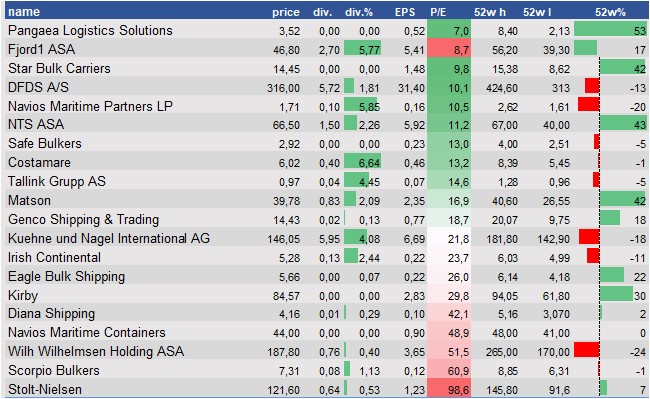Select Fjord1 ASA stock name
The image size is (650, 399).
(41, 49)
